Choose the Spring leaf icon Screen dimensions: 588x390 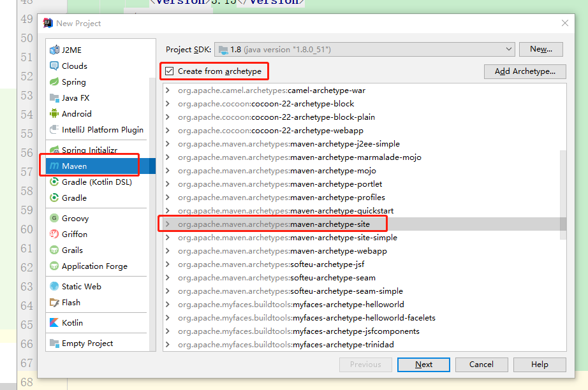pyautogui.click(x=54, y=82)
